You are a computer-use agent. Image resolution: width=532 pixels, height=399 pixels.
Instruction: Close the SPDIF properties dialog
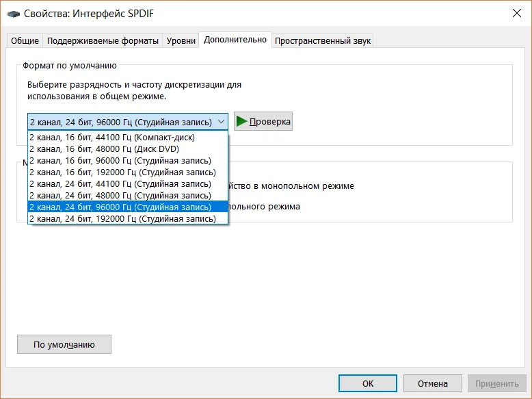tap(517, 13)
